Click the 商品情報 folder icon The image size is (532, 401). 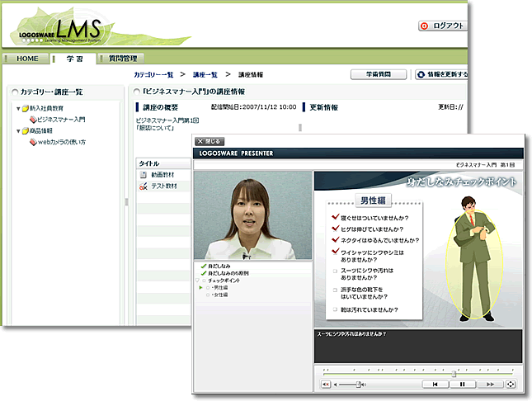pos(26,131)
